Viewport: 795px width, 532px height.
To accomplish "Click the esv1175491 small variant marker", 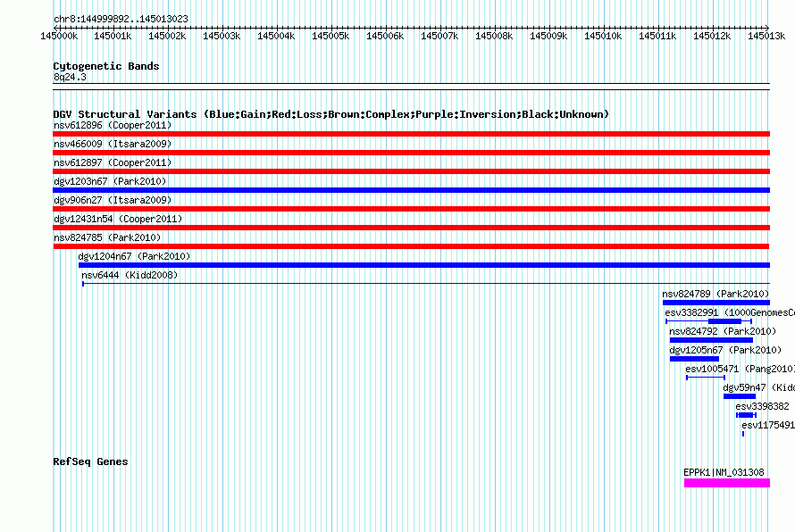I will (x=743, y=434).
